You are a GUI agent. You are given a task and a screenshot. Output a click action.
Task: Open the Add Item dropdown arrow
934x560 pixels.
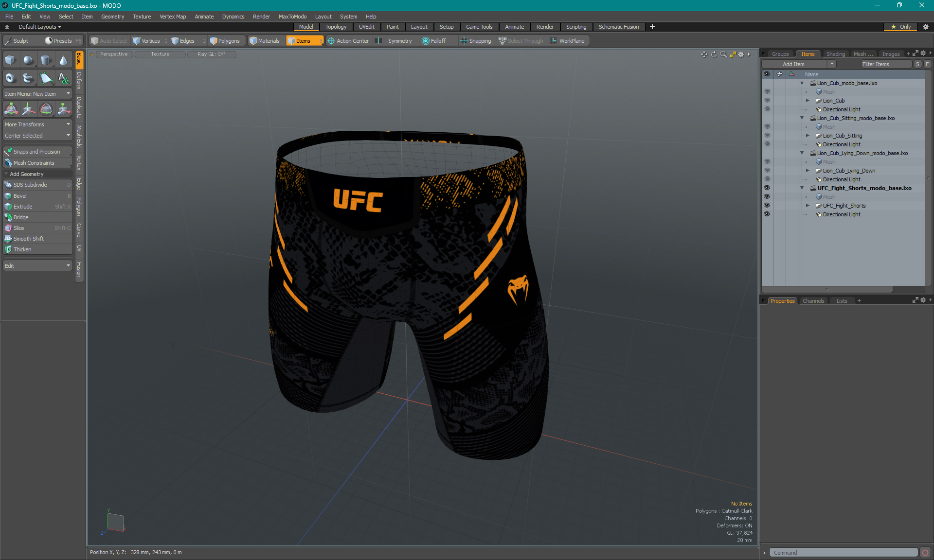(832, 64)
